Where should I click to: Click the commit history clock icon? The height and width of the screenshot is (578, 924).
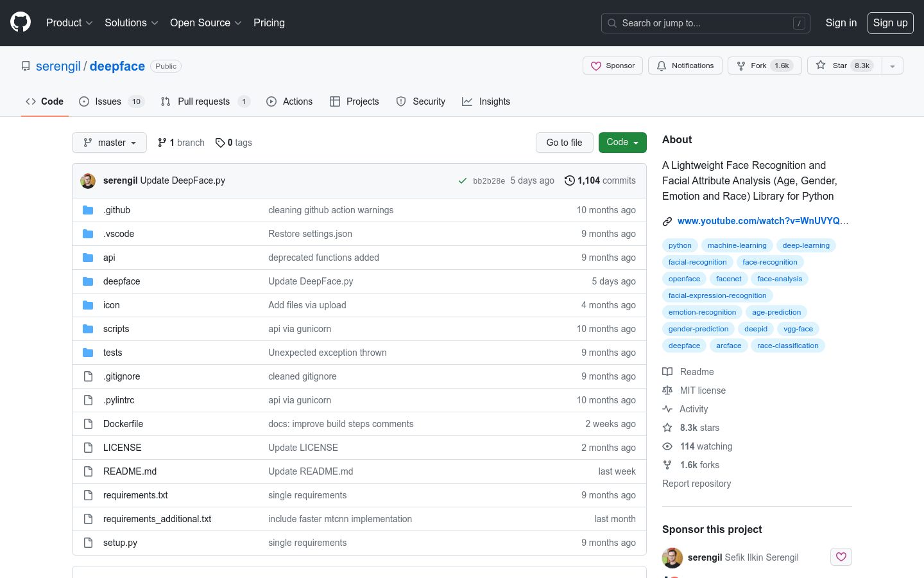[569, 180]
